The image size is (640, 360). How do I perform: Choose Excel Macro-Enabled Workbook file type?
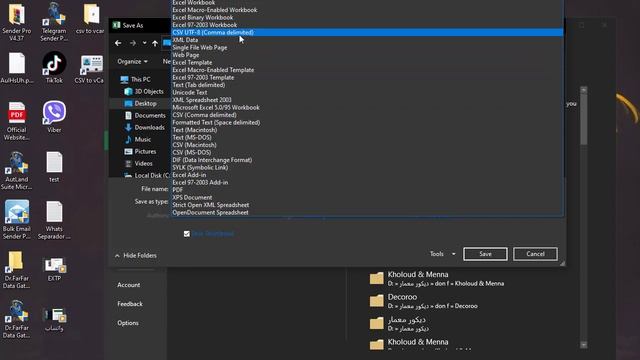[215, 10]
